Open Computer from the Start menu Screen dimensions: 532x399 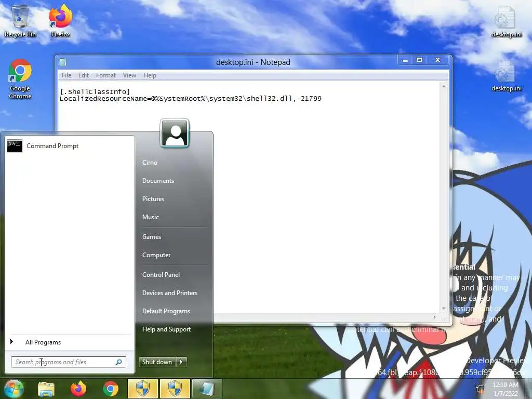pyautogui.click(x=156, y=255)
